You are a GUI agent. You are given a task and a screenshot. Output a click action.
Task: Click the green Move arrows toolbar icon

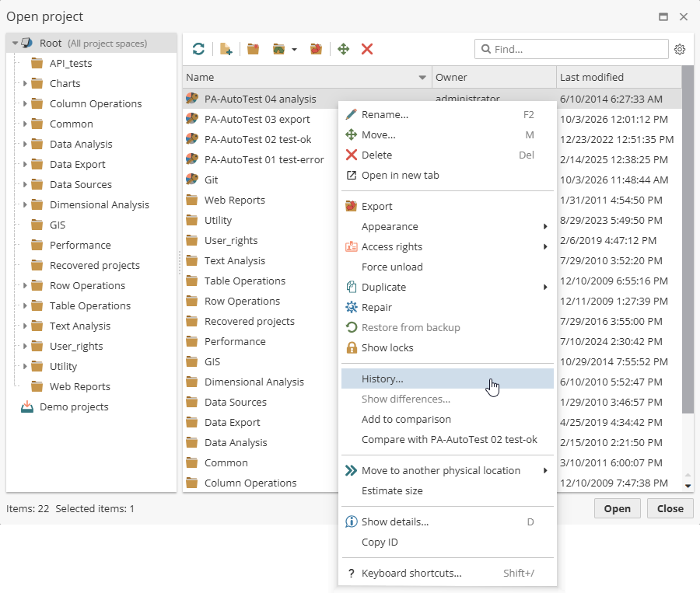(343, 49)
